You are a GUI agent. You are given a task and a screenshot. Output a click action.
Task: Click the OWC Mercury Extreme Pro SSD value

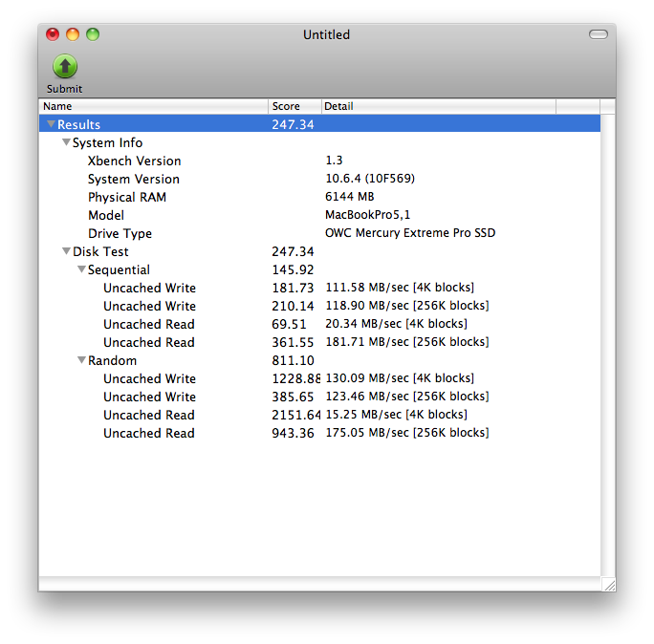pyautogui.click(x=410, y=232)
